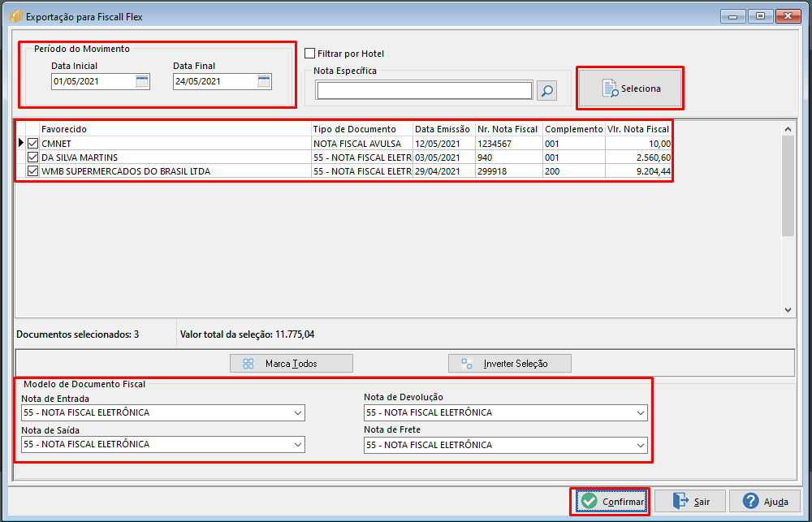Click the Tipo de Documento column header

(x=362, y=129)
